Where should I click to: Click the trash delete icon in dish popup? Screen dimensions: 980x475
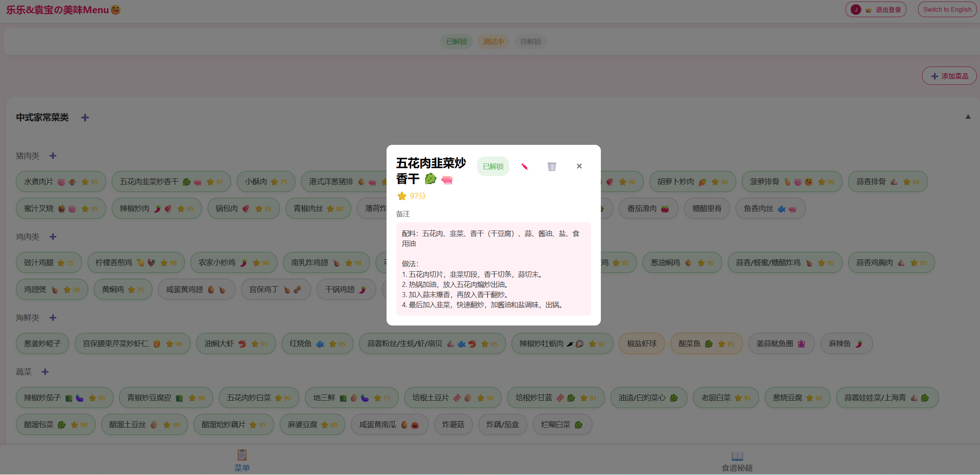tap(552, 166)
